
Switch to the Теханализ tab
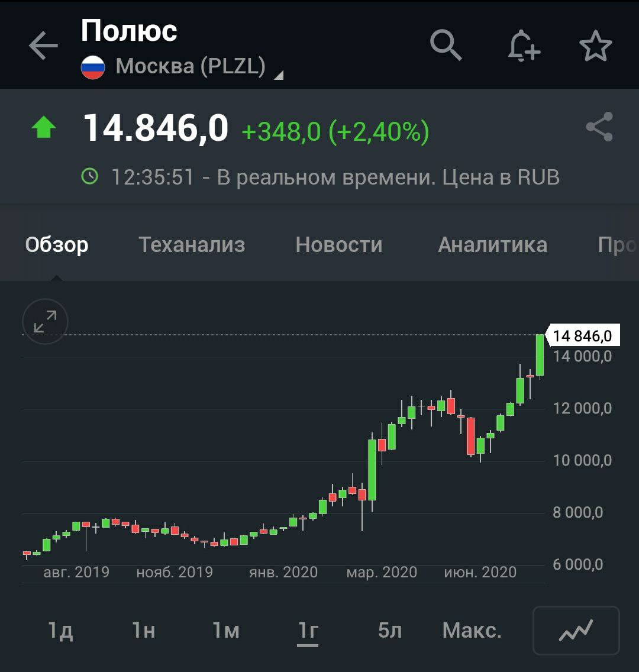[x=192, y=244]
